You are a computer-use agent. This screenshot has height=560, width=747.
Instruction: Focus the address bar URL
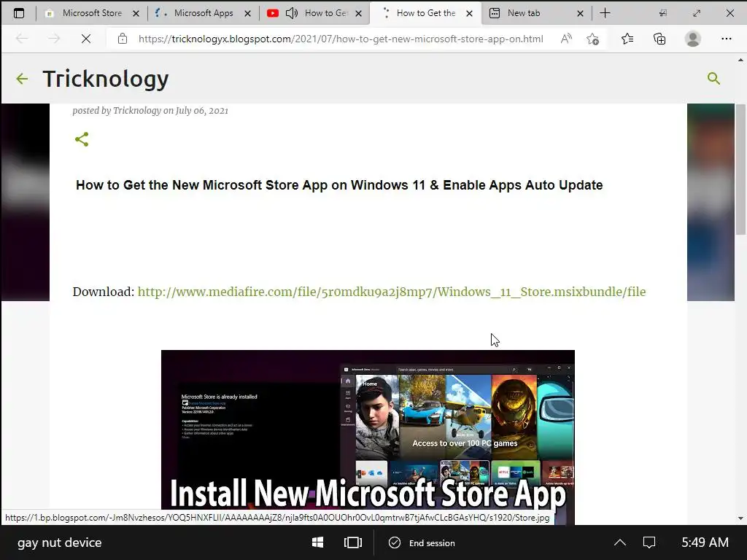pyautogui.click(x=340, y=39)
